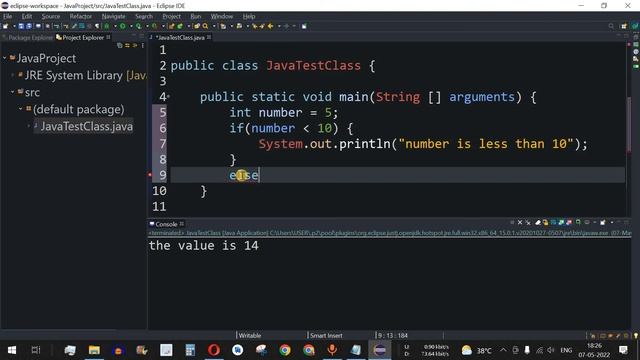Switch to Package Explorer tab

[27, 38]
